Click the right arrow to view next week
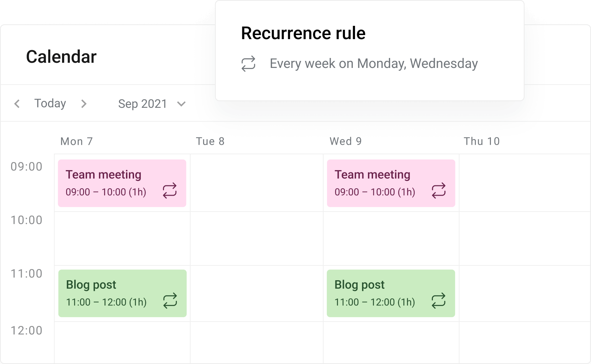This screenshot has width=591, height=364. [x=84, y=104]
